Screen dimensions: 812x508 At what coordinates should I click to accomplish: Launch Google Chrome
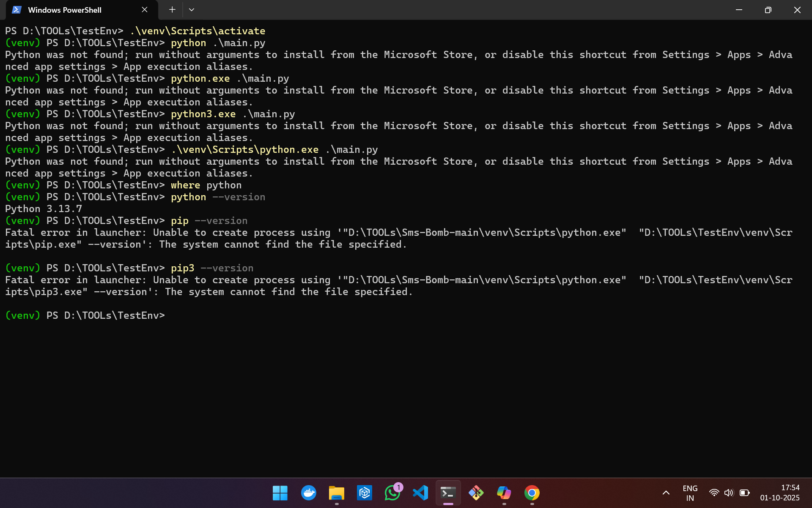click(x=532, y=493)
